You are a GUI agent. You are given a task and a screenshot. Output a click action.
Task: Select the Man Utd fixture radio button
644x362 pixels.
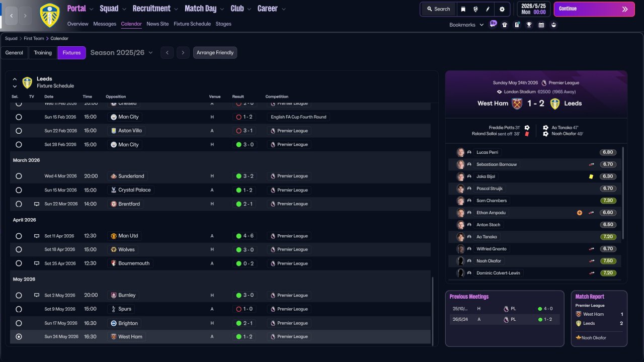coord(19,236)
